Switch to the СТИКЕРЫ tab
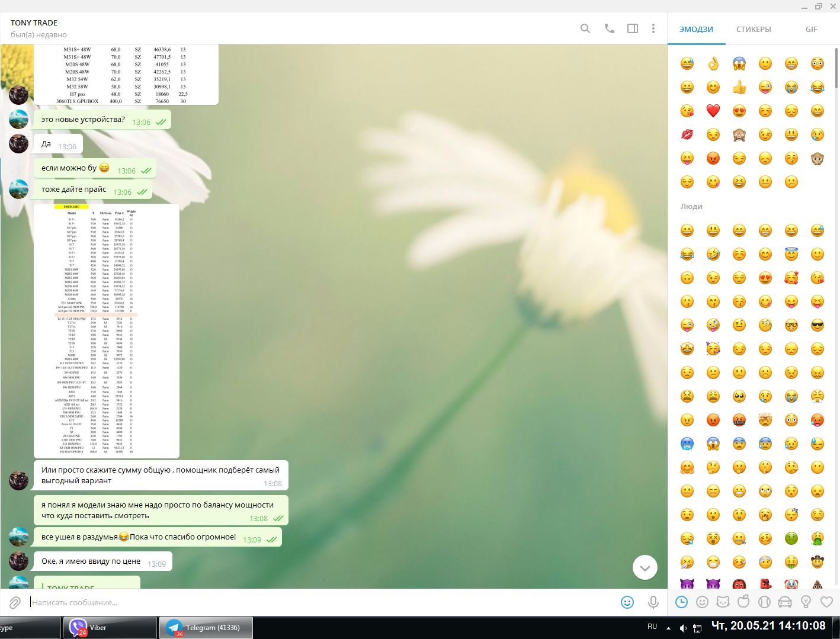 coord(754,29)
